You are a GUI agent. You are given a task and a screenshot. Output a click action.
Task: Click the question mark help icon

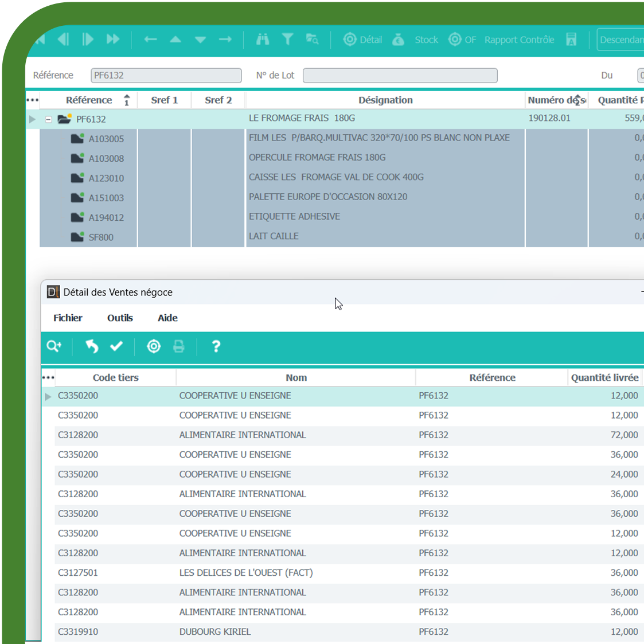coord(216,346)
